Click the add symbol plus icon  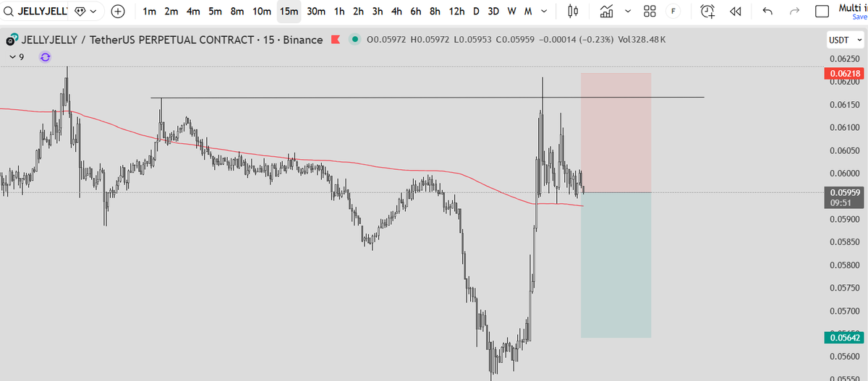118,12
